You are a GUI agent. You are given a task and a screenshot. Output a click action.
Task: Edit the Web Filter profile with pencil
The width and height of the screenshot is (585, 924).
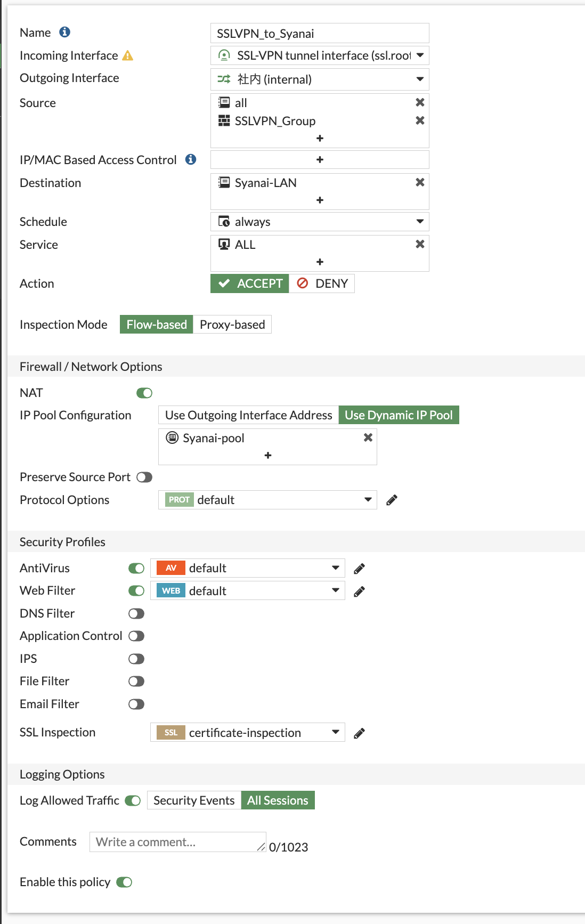pos(360,591)
